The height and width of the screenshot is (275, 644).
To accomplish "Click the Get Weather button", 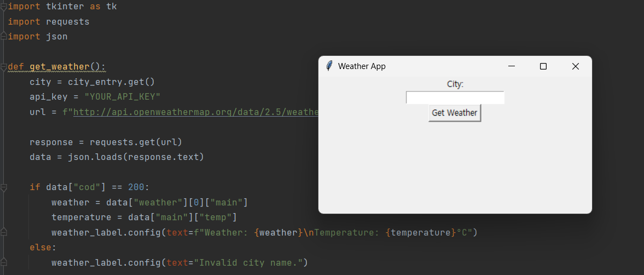I will (454, 113).
